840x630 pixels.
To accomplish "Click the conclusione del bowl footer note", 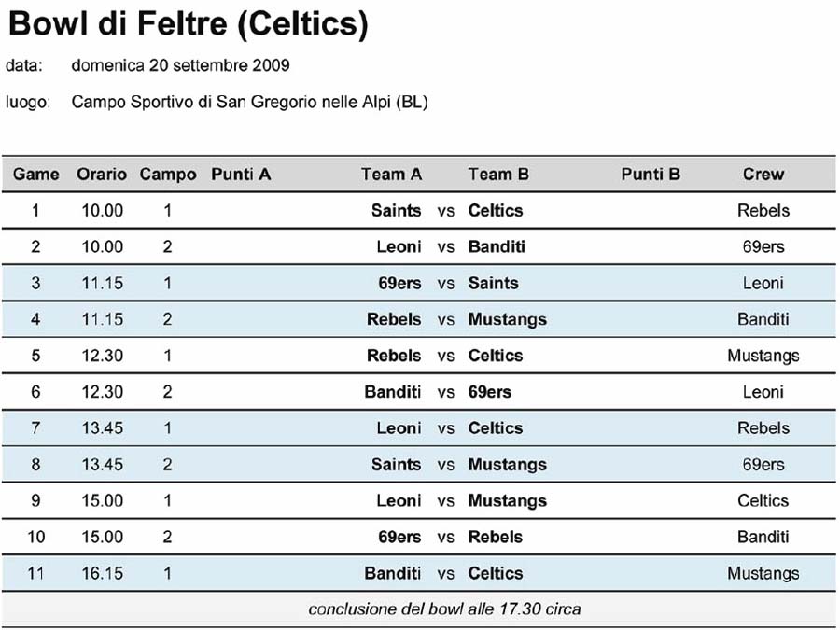I will click(x=444, y=609).
